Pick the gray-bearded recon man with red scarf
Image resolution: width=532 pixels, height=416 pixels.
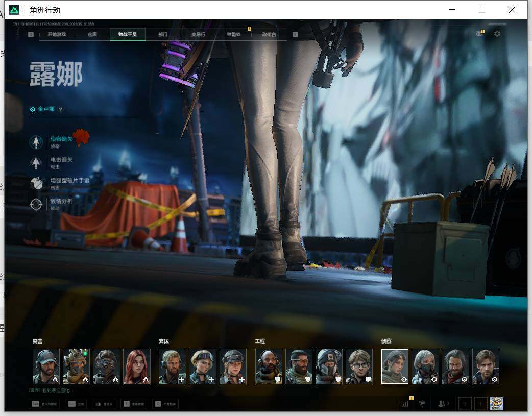tap(455, 366)
